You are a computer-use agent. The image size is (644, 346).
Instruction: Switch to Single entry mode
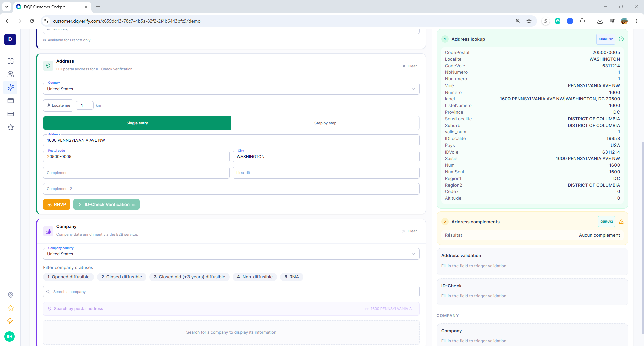tap(137, 123)
